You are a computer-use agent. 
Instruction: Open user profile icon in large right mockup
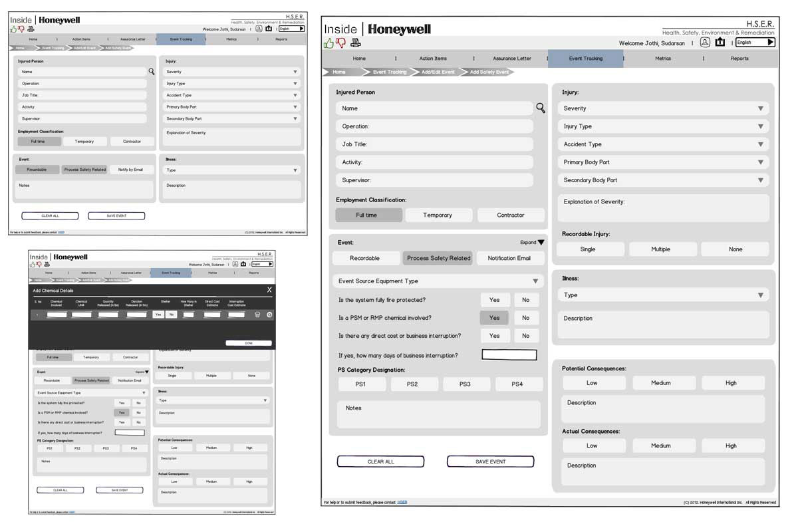pyautogui.click(x=705, y=43)
